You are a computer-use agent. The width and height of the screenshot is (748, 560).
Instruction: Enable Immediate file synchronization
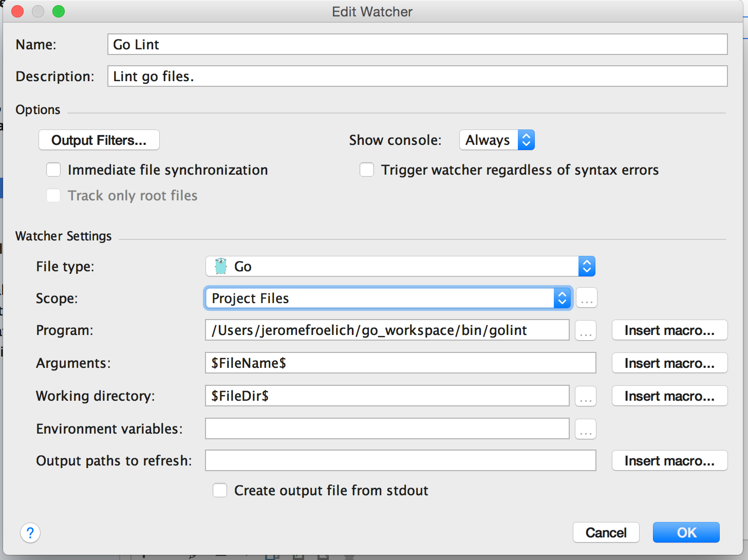54,170
